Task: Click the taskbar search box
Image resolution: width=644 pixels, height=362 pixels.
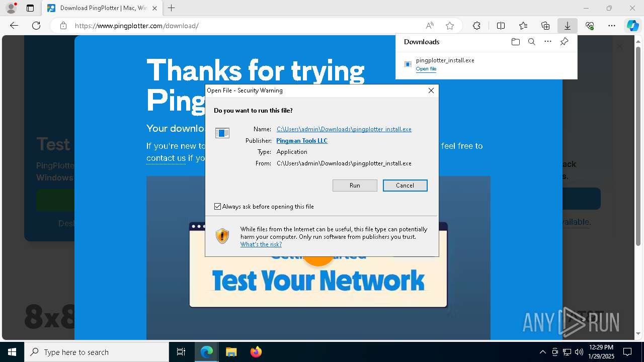Action: tap(97, 352)
